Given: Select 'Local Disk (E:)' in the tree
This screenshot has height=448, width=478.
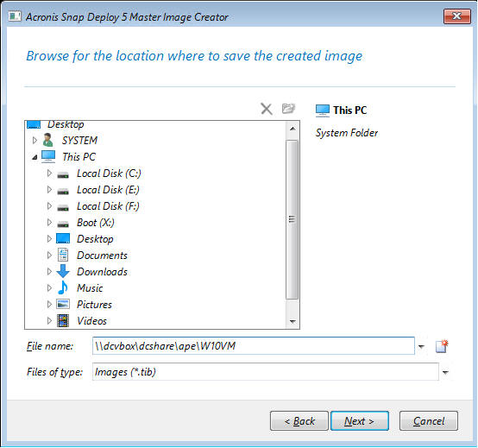Looking at the screenshot, I should click(x=108, y=190).
